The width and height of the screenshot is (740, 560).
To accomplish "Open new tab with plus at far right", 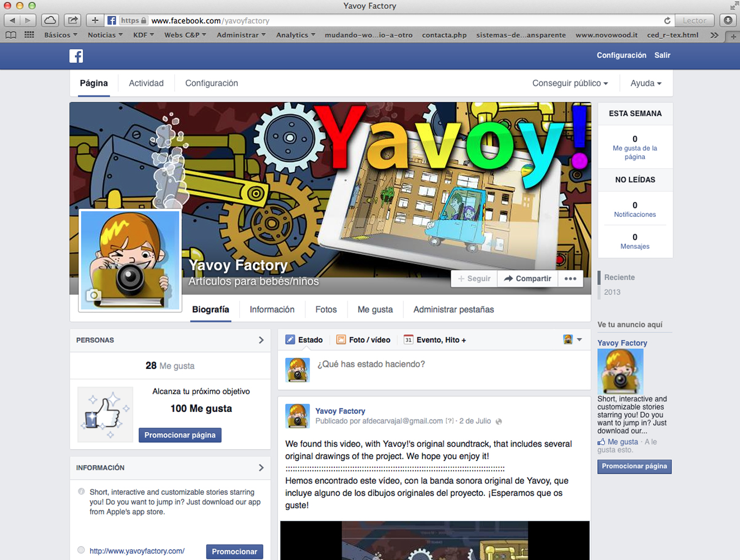I will click(733, 36).
